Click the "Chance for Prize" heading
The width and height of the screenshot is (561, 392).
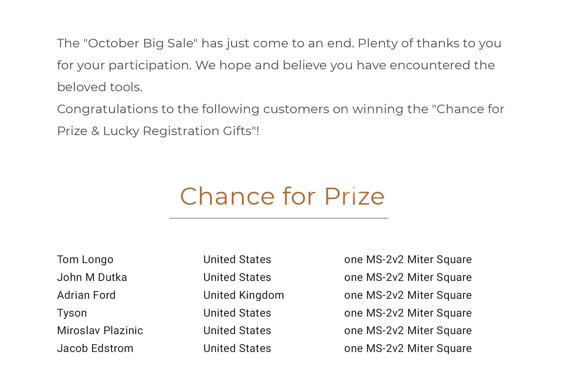click(x=282, y=196)
